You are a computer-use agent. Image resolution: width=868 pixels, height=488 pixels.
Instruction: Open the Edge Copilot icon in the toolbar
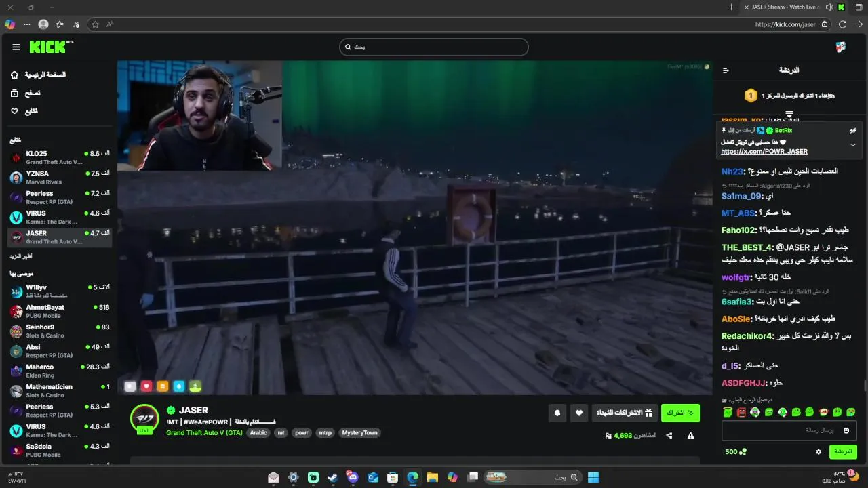point(9,24)
